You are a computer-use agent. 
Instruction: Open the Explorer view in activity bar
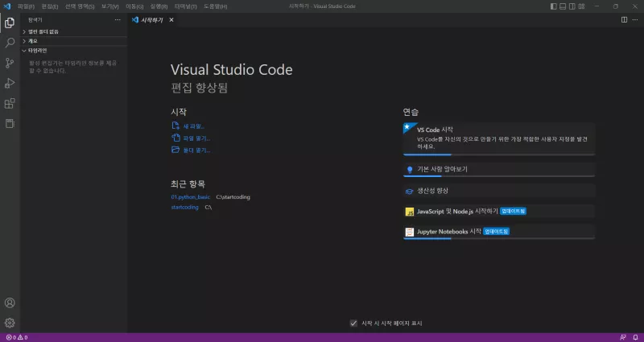[x=10, y=23]
